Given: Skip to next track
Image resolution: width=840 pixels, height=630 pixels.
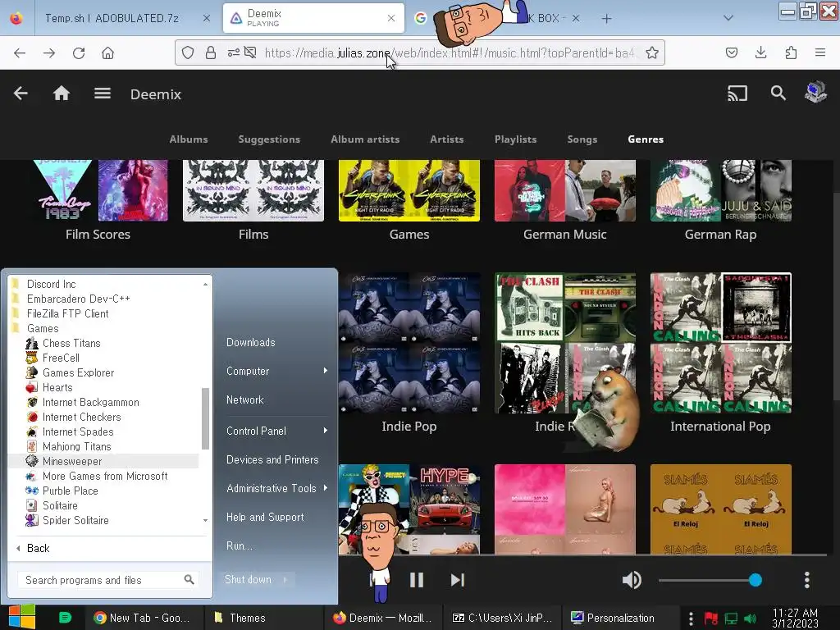Looking at the screenshot, I should [x=457, y=580].
